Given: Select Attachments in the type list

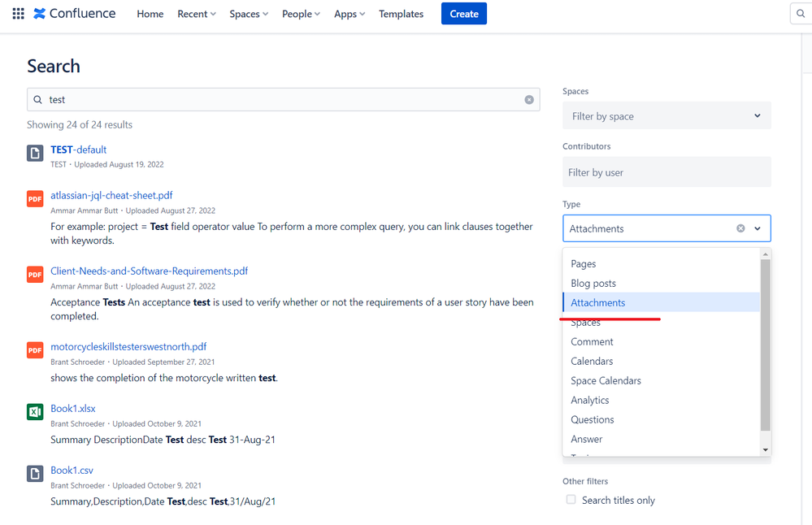Looking at the screenshot, I should tap(661, 302).
